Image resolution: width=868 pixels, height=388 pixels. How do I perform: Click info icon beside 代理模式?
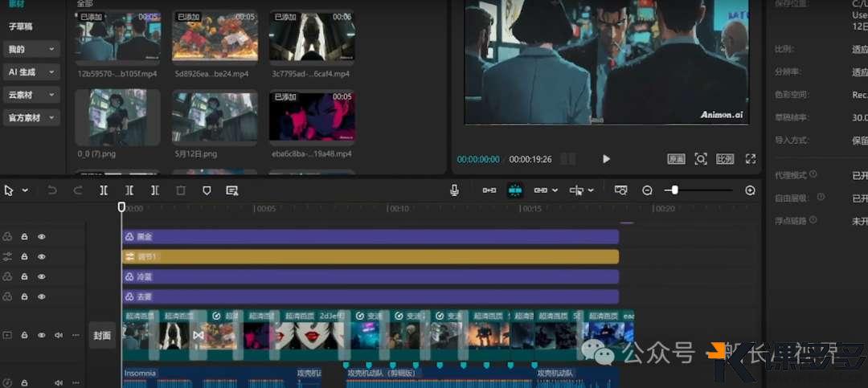tap(813, 174)
